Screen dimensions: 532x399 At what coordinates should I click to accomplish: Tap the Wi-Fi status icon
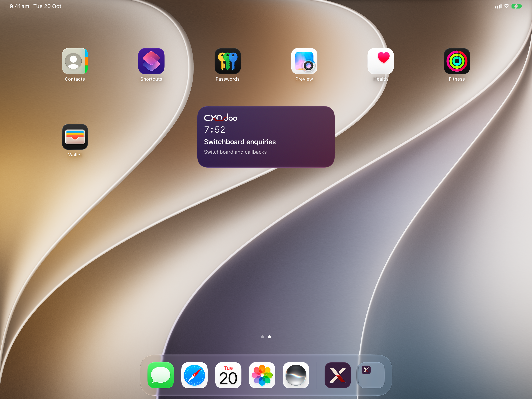(x=506, y=6)
